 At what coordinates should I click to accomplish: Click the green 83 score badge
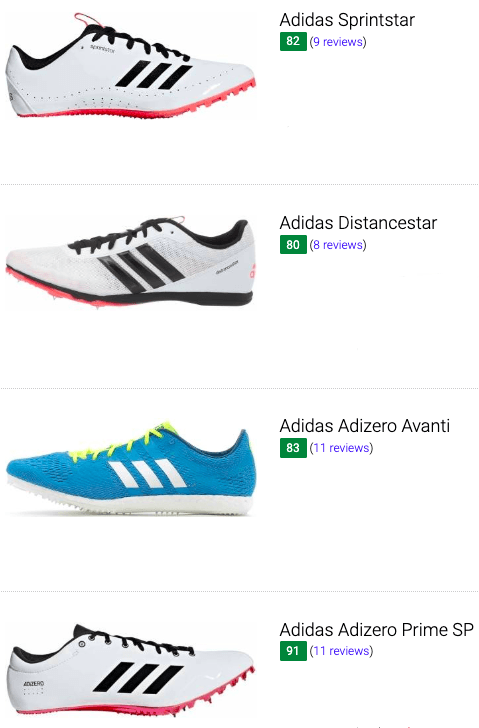click(293, 448)
